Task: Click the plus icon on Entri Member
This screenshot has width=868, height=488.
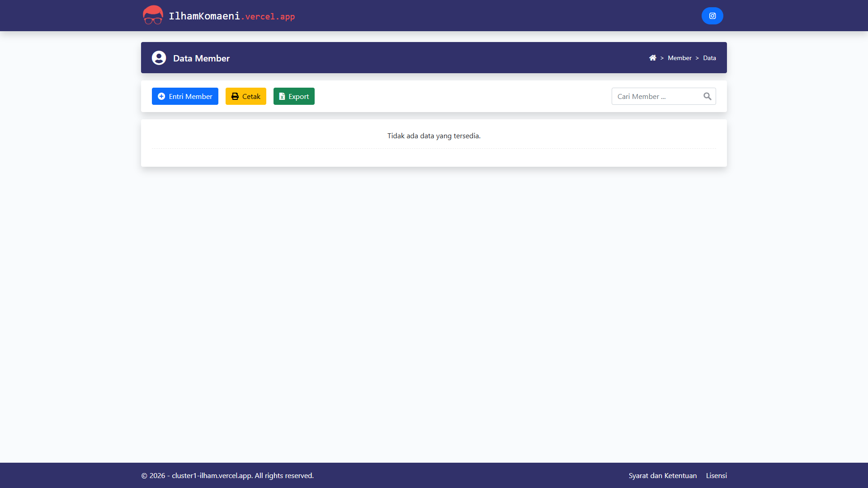Action: coord(161,96)
